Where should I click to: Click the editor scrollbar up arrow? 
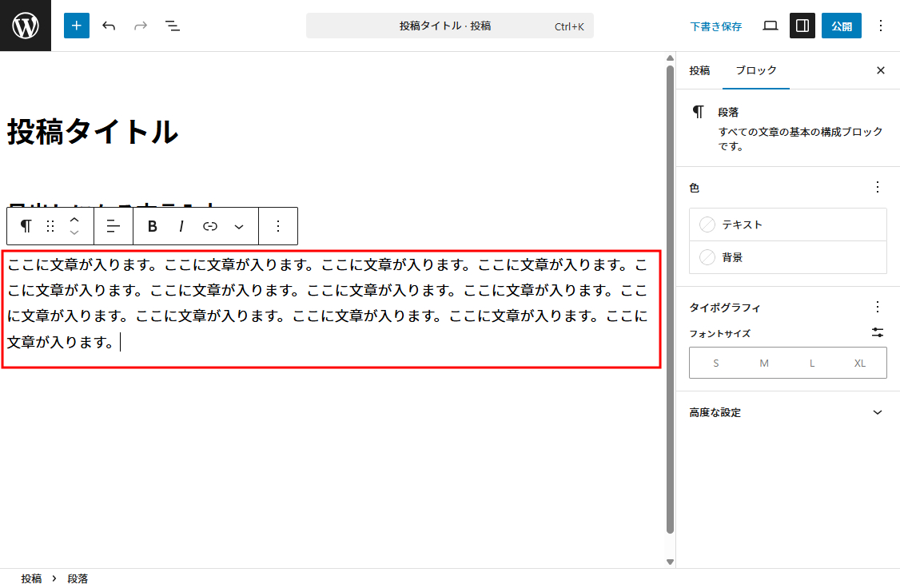coord(670,58)
